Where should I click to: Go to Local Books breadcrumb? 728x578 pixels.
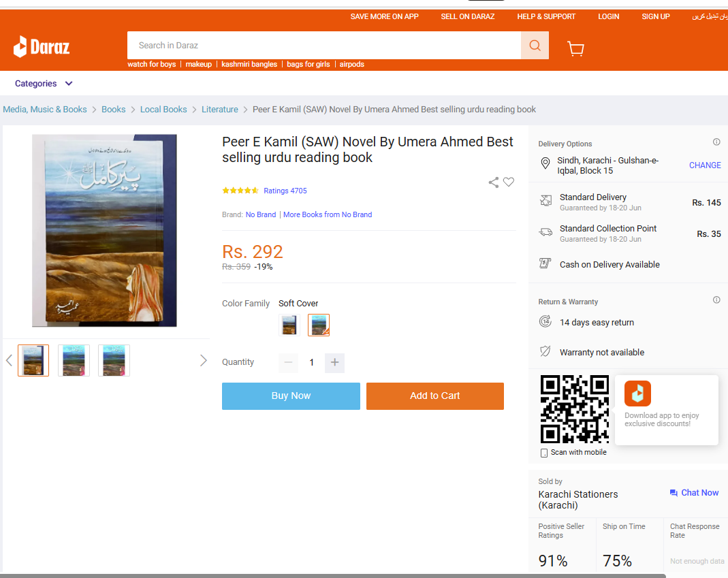click(x=163, y=110)
